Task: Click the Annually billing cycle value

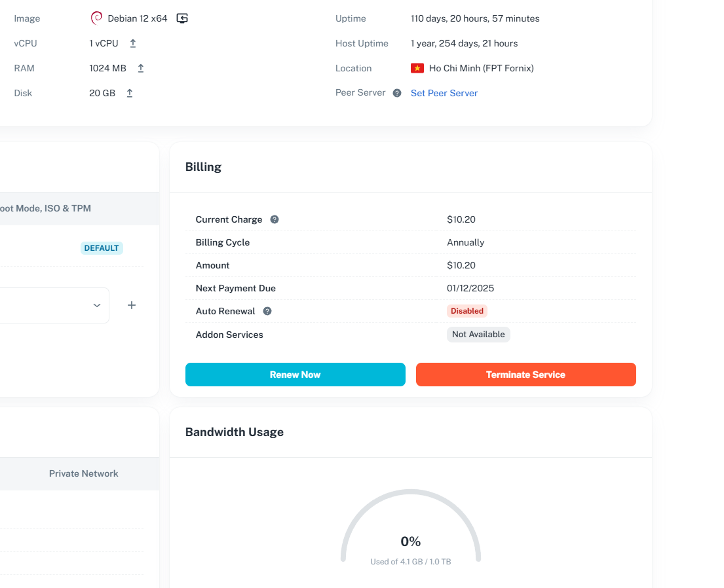Action: [465, 242]
